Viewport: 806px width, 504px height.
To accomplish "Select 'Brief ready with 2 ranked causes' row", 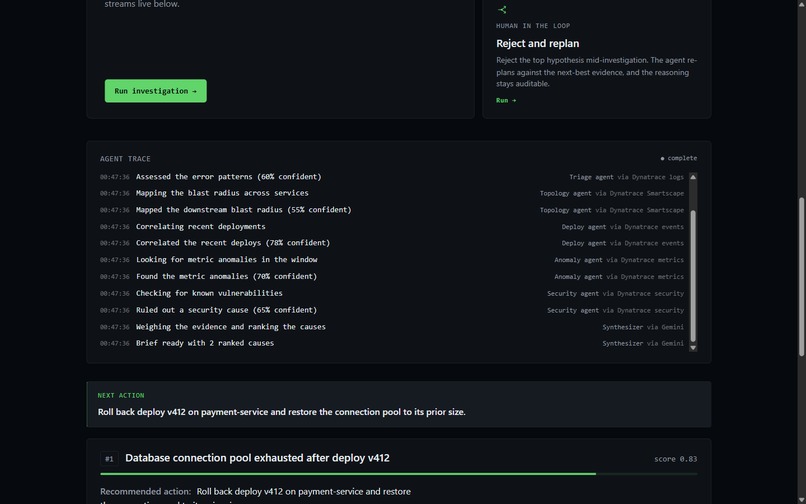I will click(x=392, y=343).
